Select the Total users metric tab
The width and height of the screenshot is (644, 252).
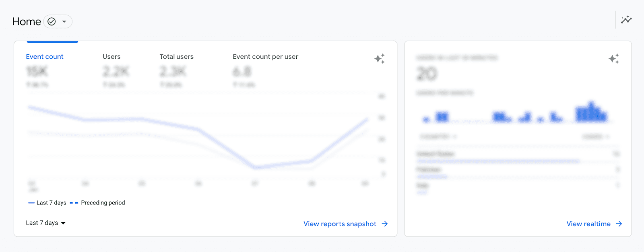(176, 57)
